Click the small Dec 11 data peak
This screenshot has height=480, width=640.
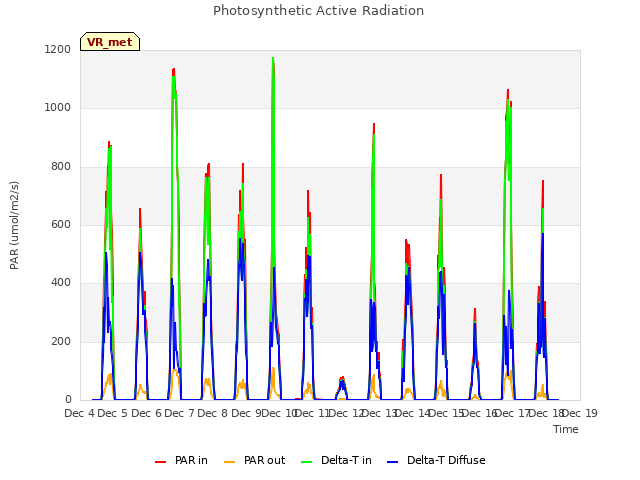pyautogui.click(x=342, y=386)
